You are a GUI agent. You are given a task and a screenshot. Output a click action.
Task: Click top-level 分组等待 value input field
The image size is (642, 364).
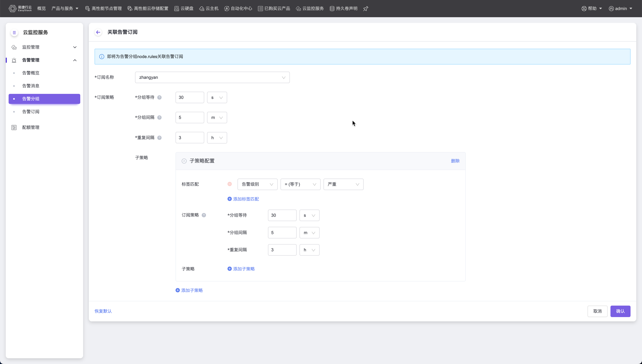190,97
